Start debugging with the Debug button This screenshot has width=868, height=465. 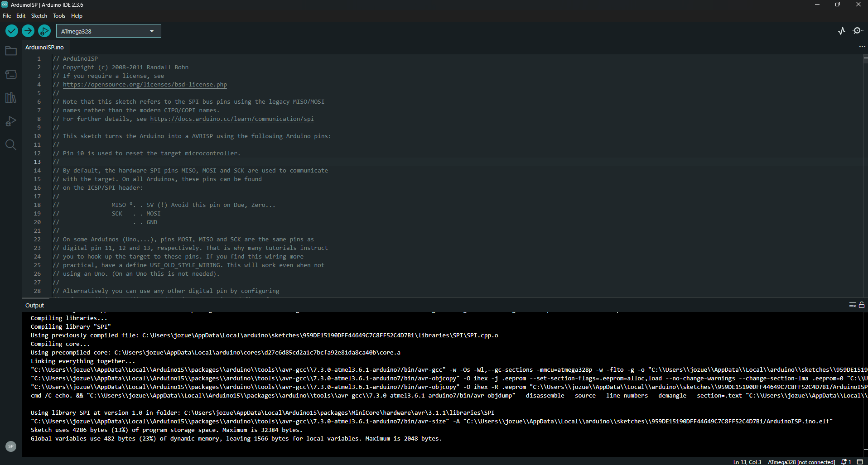44,31
